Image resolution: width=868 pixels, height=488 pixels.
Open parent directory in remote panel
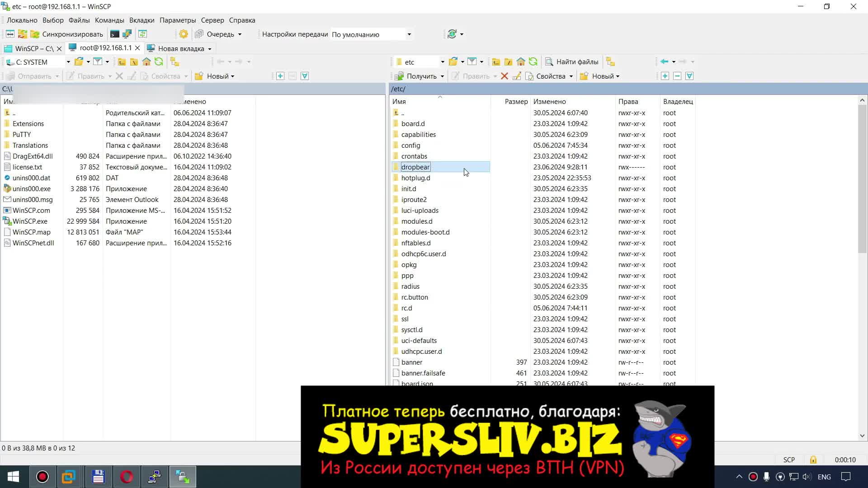coord(496,62)
